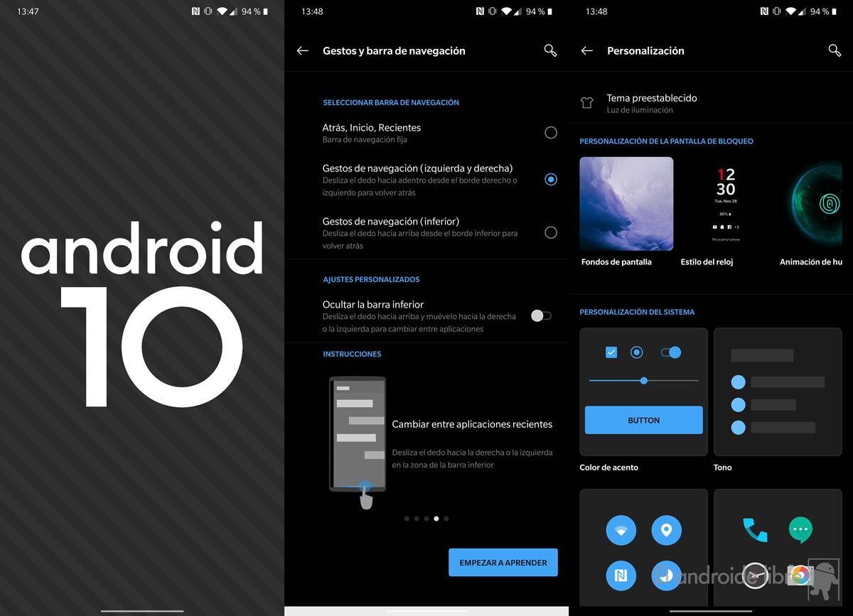Search in Gestos y barra de navegación screen
853x616 pixels.
coord(550,50)
